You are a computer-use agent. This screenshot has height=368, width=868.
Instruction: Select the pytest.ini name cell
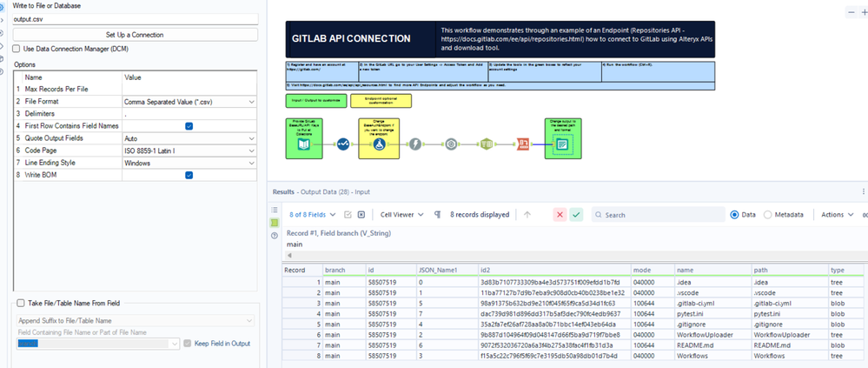713,314
